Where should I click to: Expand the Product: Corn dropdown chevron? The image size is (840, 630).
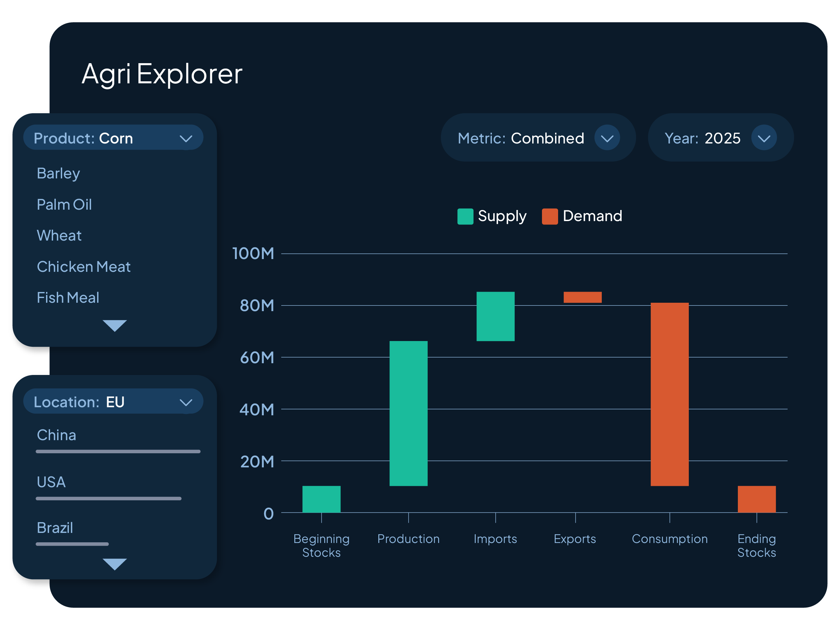[x=186, y=138]
